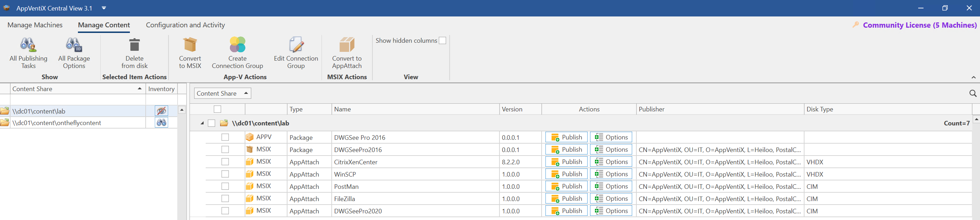
Task: Click Convert to AppAttach icon
Action: [346, 45]
